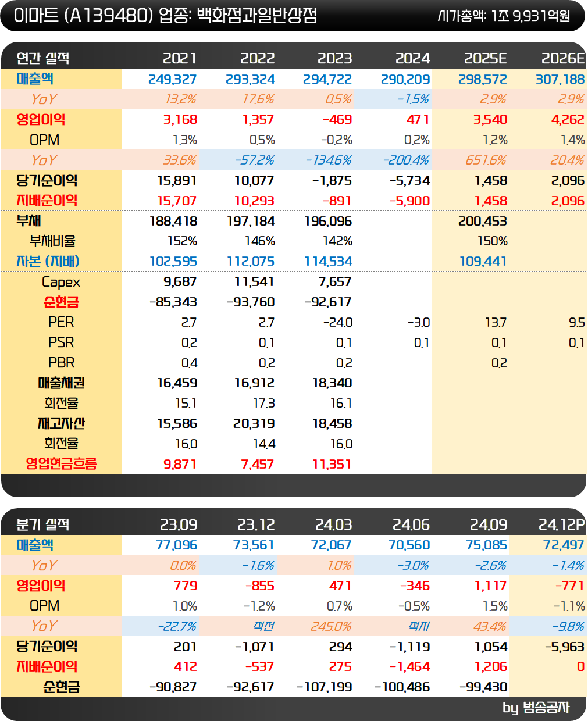Click the 'Capex' row label
588x721 pixels.
61,282
